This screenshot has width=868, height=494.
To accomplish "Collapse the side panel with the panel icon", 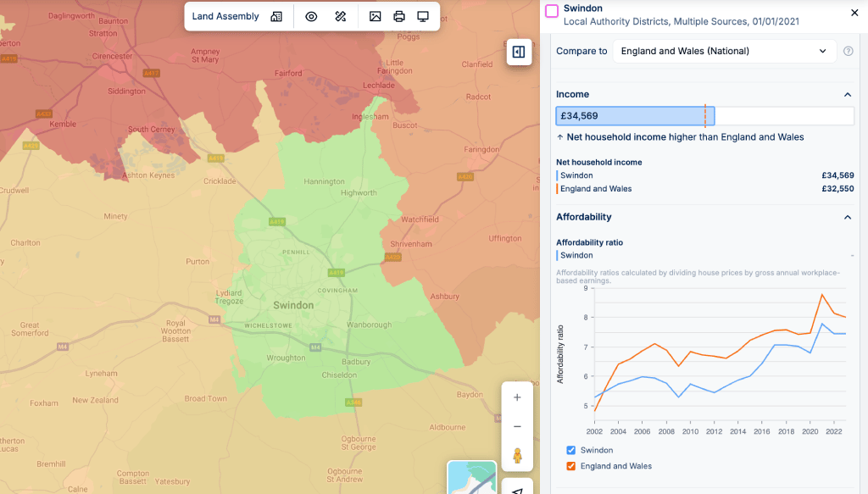I will click(x=519, y=52).
